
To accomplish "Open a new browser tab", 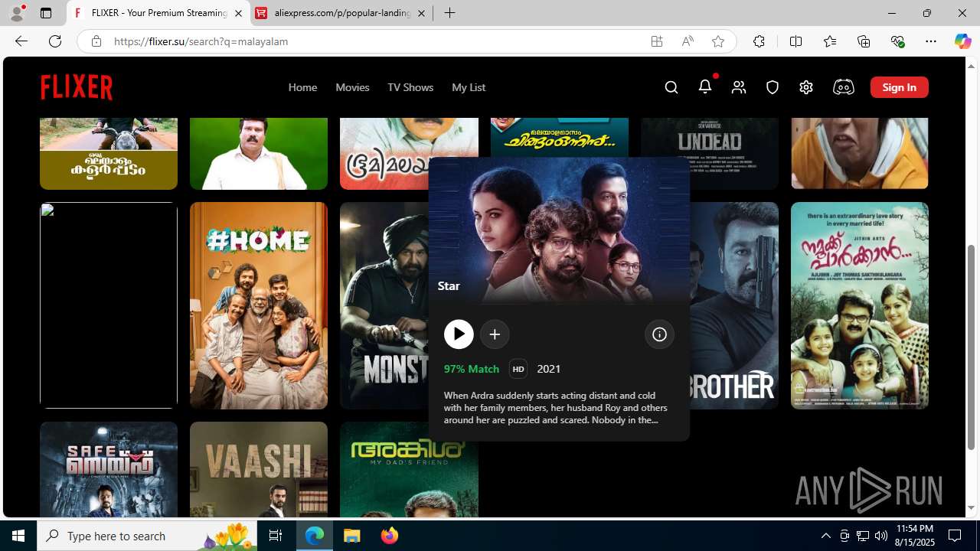I will tap(450, 13).
